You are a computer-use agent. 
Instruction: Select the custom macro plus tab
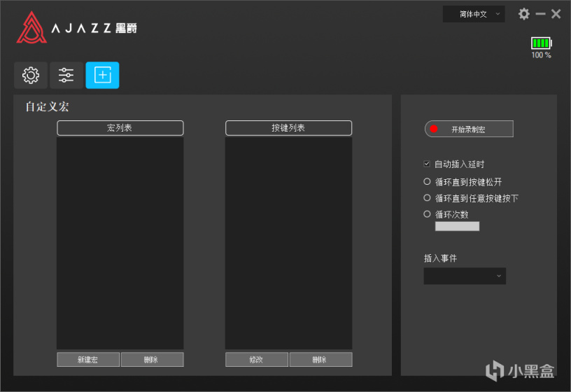[102, 76]
